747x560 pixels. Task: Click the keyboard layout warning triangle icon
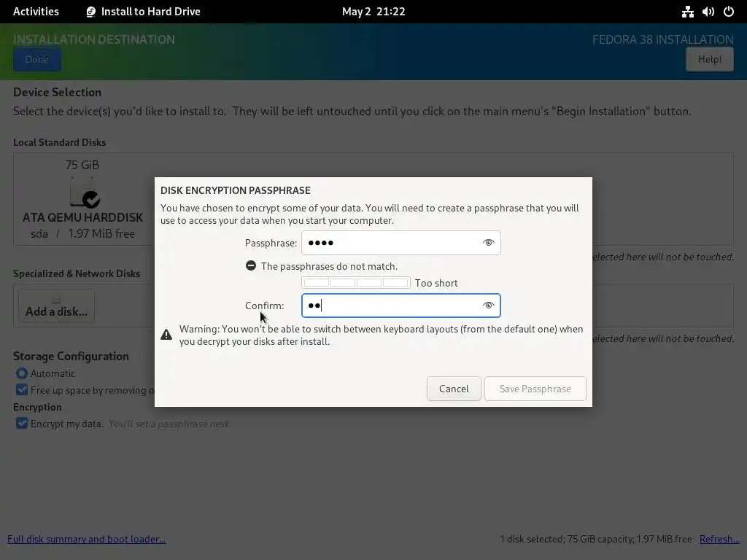pos(166,334)
